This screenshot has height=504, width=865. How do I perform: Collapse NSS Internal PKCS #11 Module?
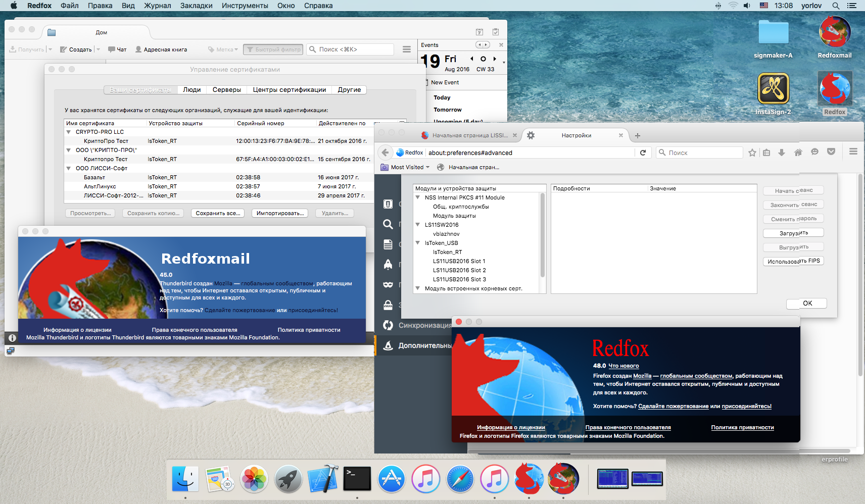click(418, 197)
